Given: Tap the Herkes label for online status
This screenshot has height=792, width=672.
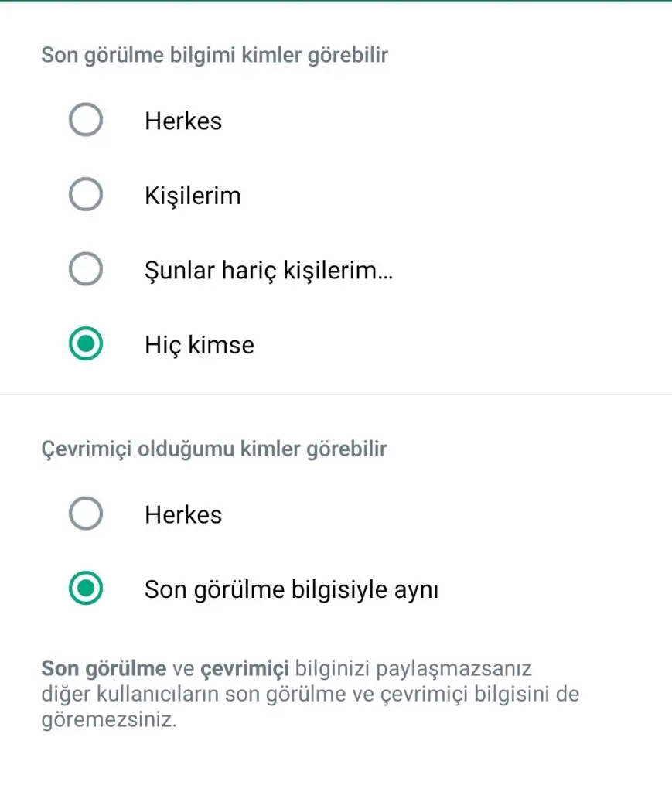Looking at the screenshot, I should [183, 515].
